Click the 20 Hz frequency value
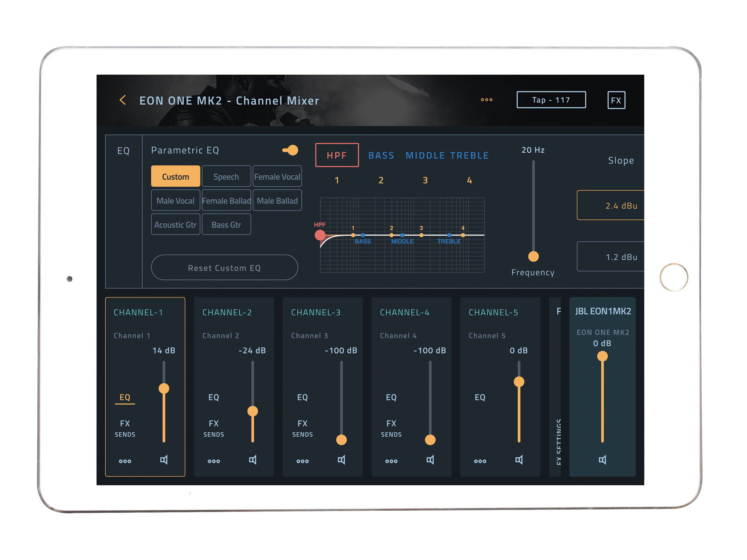747x560 pixels. point(533,150)
